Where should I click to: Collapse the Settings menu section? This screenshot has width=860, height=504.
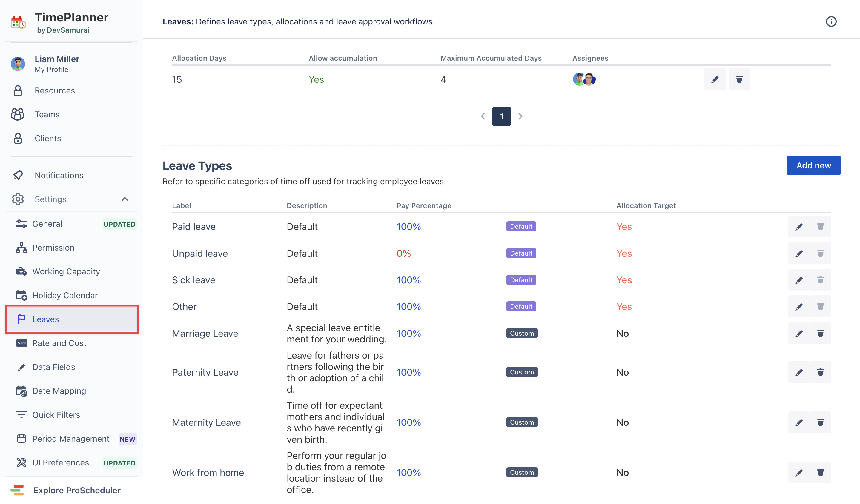click(x=125, y=199)
